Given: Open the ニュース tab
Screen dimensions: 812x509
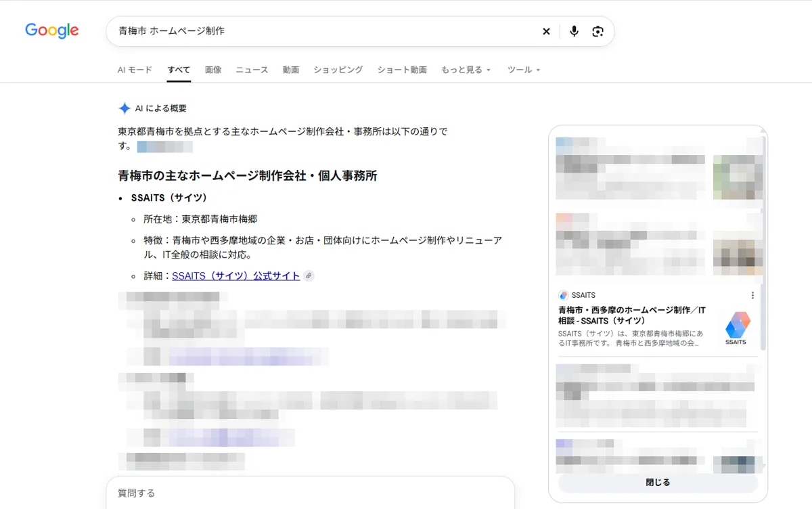Looking at the screenshot, I should pyautogui.click(x=252, y=70).
